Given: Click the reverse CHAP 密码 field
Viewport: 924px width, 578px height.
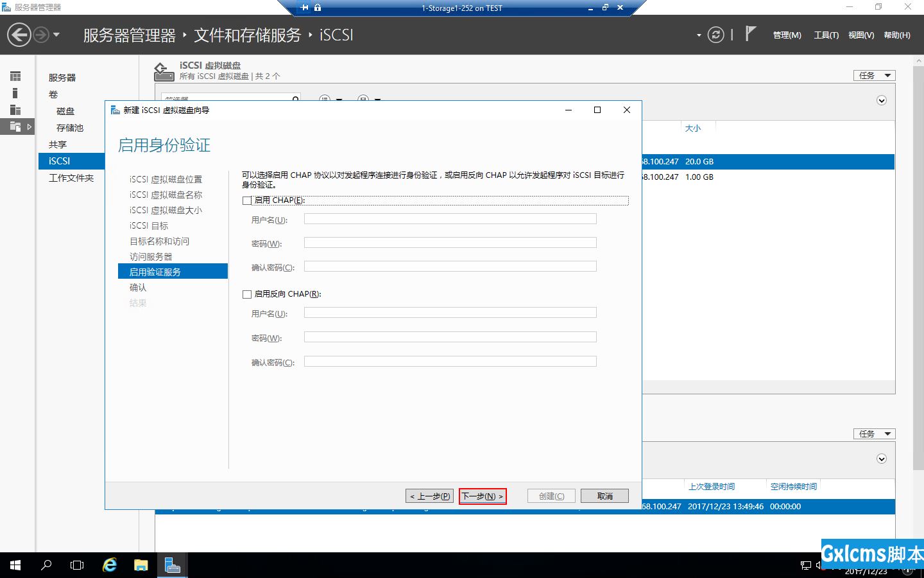Looking at the screenshot, I should click(x=450, y=337).
